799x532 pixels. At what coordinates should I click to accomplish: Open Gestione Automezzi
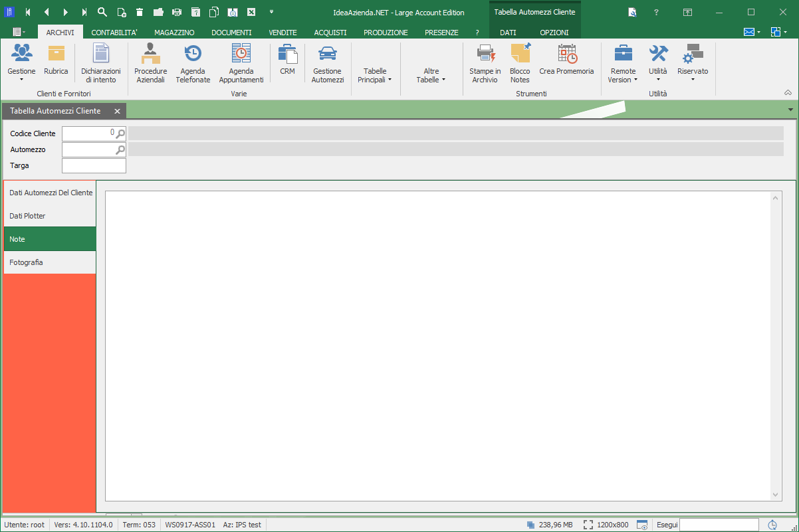[x=328, y=63]
